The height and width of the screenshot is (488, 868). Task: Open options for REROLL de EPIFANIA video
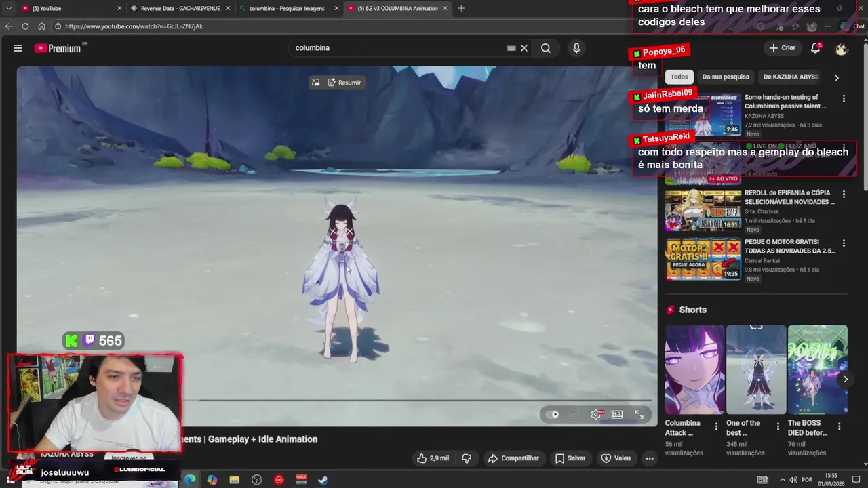tap(844, 195)
